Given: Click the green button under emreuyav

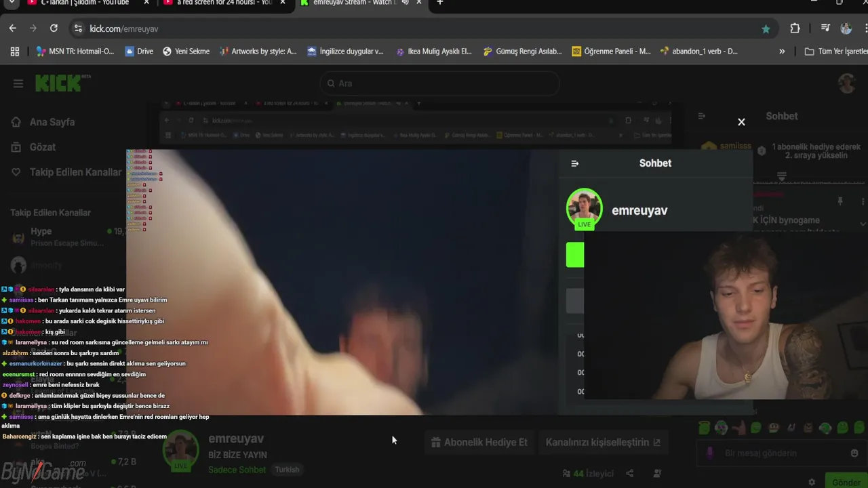Looking at the screenshot, I should tap(575, 255).
